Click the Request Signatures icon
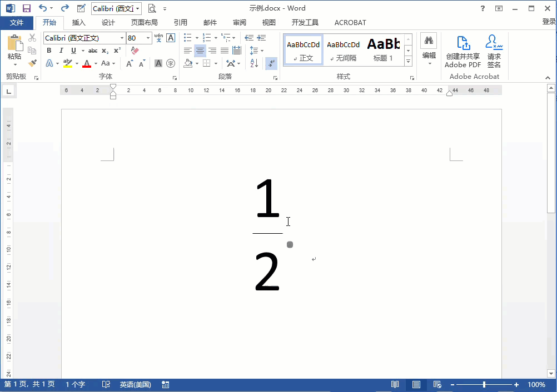Image resolution: width=557 pixels, height=392 pixels. (494, 52)
